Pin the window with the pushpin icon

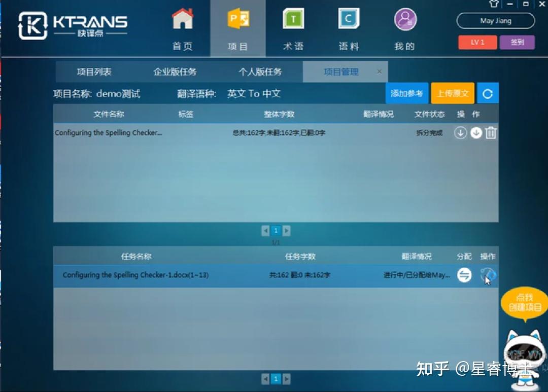493,4
